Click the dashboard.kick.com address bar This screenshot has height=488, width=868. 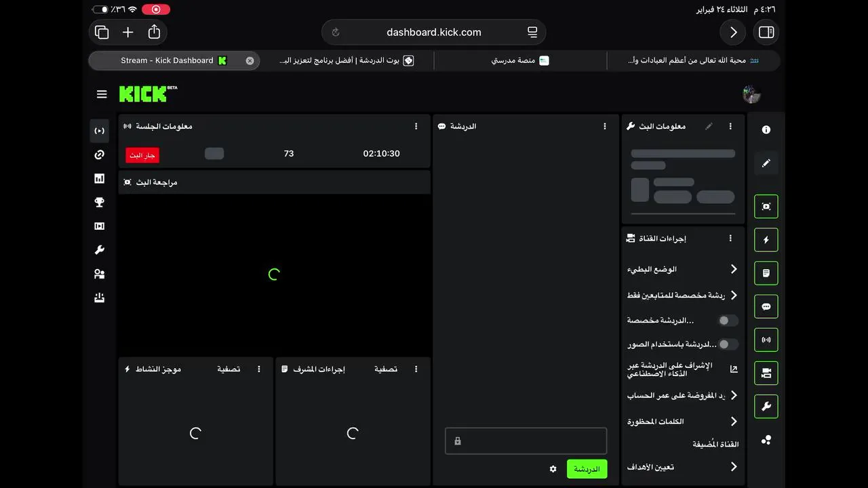click(434, 32)
